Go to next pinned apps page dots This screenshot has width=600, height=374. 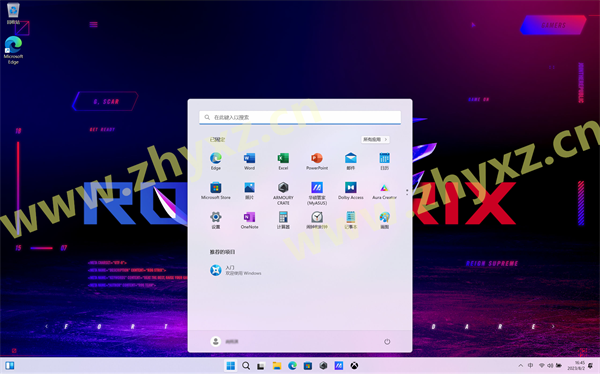407,192
